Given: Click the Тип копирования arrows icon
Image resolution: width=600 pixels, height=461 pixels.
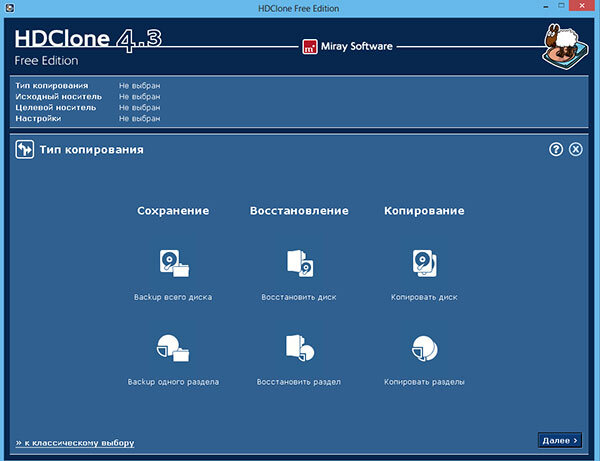Looking at the screenshot, I should coord(24,149).
